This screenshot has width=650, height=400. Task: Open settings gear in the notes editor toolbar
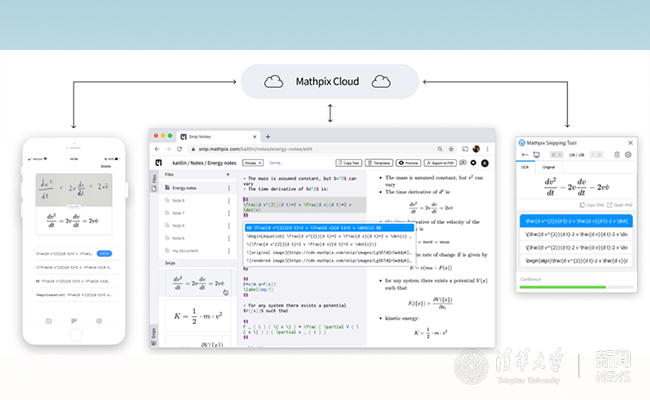(474, 161)
